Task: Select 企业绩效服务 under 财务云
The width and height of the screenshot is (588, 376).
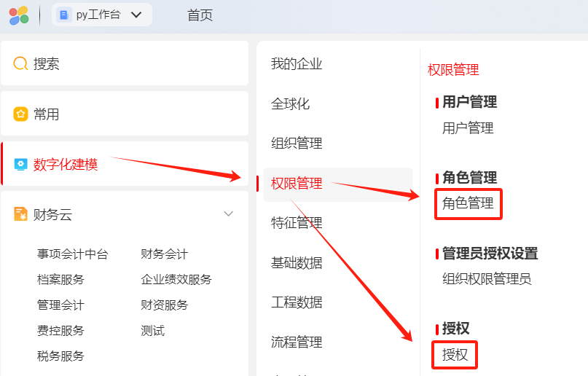Action: (x=176, y=280)
